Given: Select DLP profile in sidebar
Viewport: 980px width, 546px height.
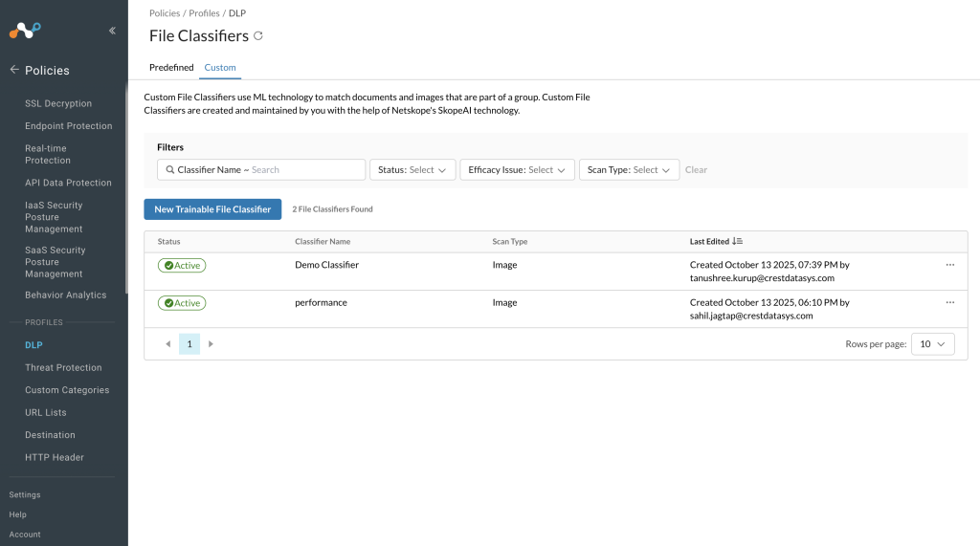Looking at the screenshot, I should tap(33, 345).
